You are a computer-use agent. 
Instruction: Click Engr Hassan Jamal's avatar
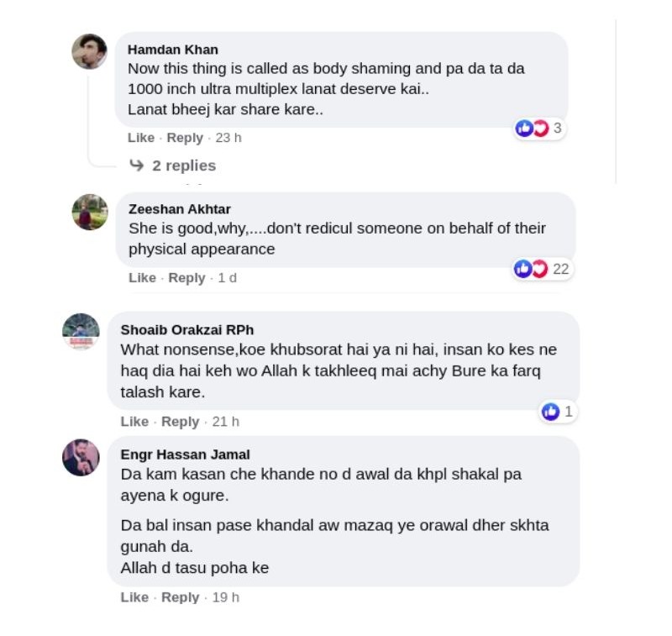pos(81,458)
